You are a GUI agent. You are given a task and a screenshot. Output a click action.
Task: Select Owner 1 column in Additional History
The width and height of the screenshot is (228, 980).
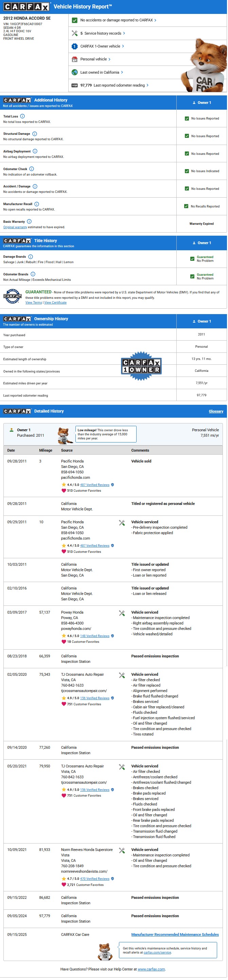202,103
